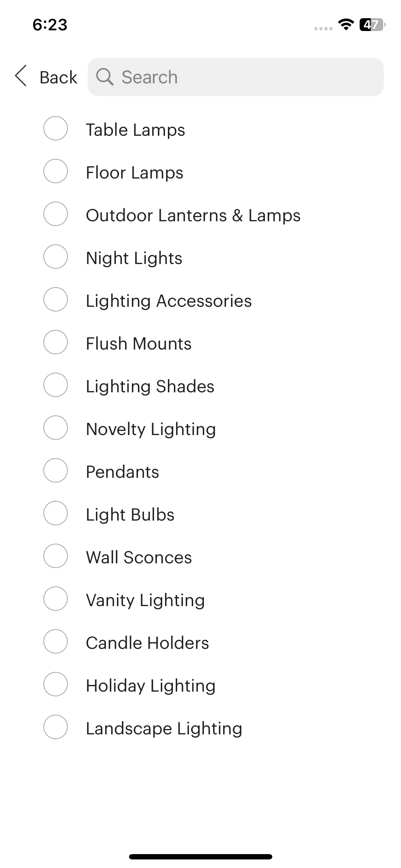Select the Vanity Lighting radio button
The width and height of the screenshot is (401, 868).
[x=56, y=599]
